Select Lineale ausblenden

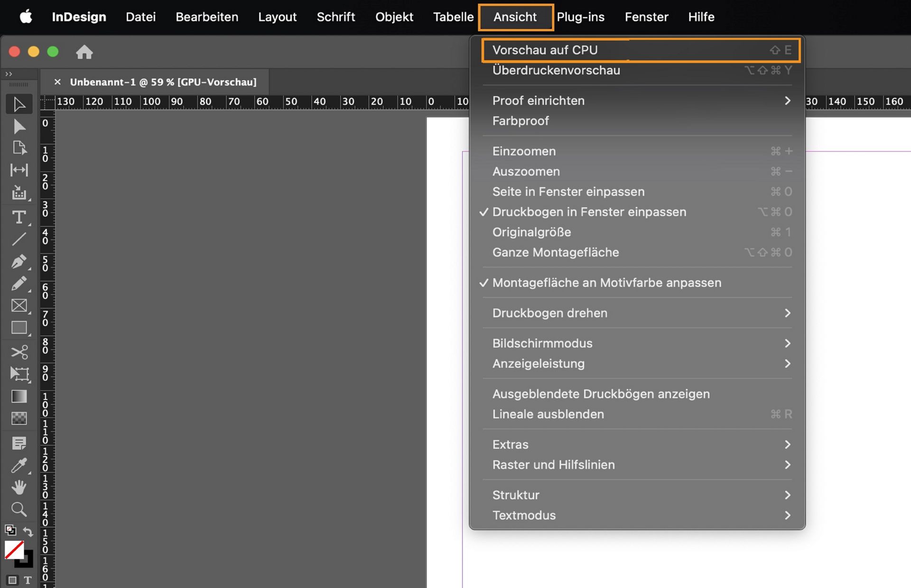(x=548, y=414)
